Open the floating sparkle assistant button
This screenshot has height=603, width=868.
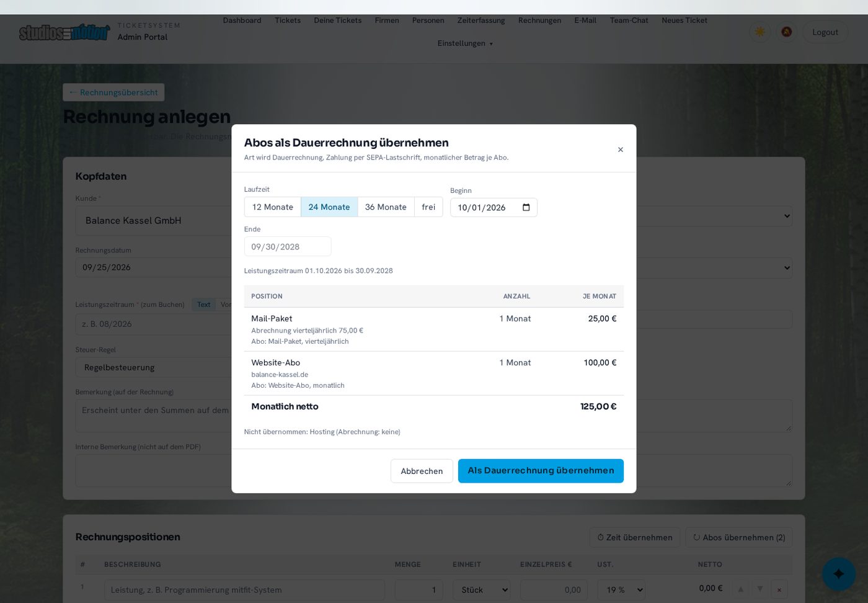839,574
